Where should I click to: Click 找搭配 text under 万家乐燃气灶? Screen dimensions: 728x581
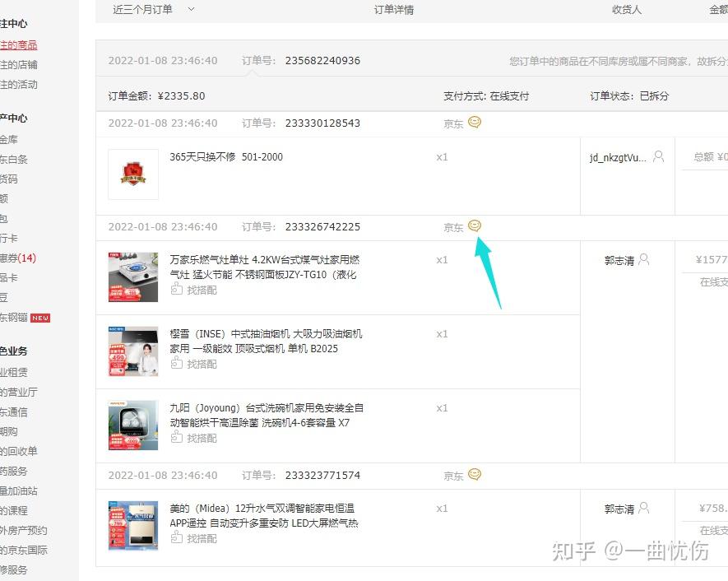[x=202, y=290]
